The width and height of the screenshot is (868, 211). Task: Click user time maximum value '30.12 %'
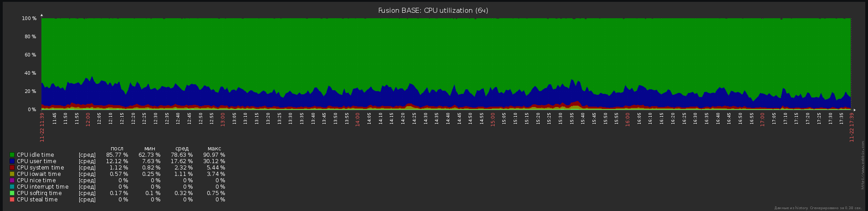click(x=214, y=161)
